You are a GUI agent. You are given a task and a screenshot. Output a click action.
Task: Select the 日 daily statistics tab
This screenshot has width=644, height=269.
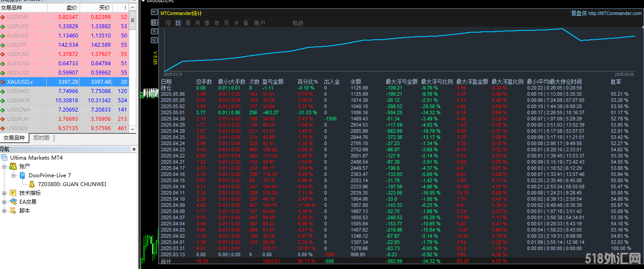click(x=178, y=23)
